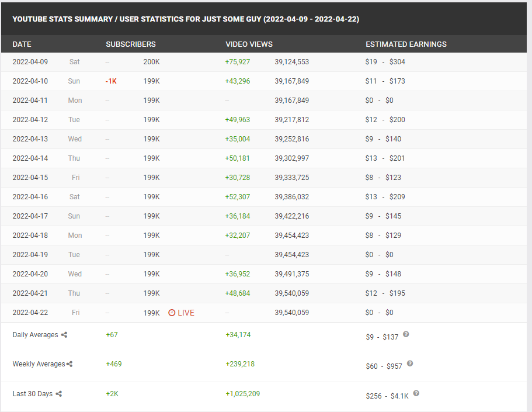Screen dimensions: 532x412
Task: Click +30,728 video views gain
Action: point(238,178)
